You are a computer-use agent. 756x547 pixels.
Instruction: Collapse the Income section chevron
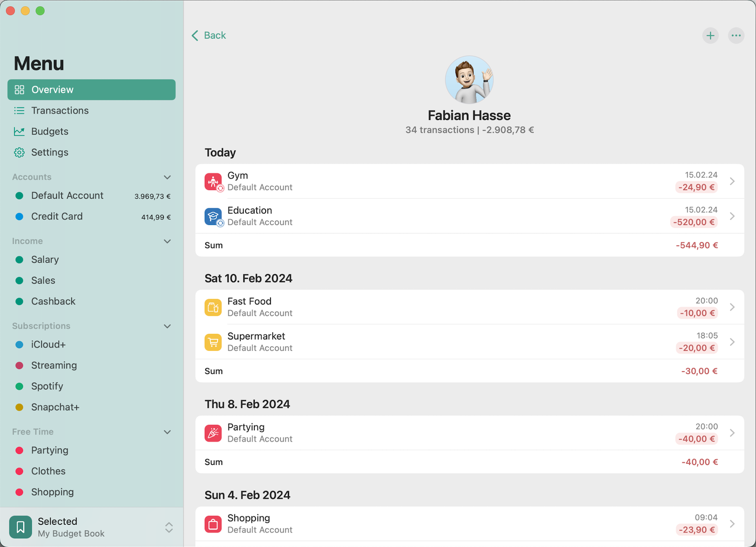(167, 241)
